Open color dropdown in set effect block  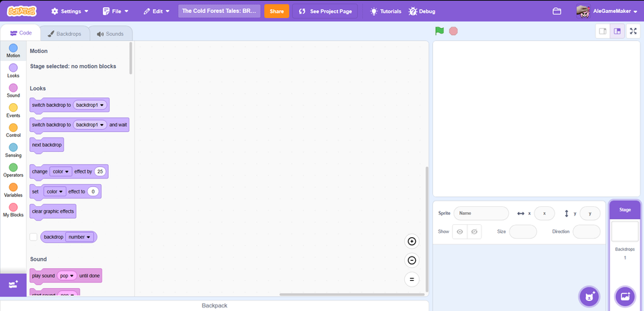(x=55, y=191)
